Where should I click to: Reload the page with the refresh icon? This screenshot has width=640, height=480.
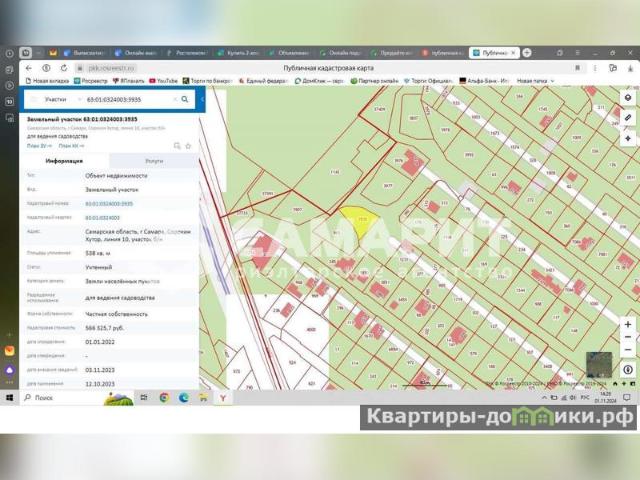64,68
